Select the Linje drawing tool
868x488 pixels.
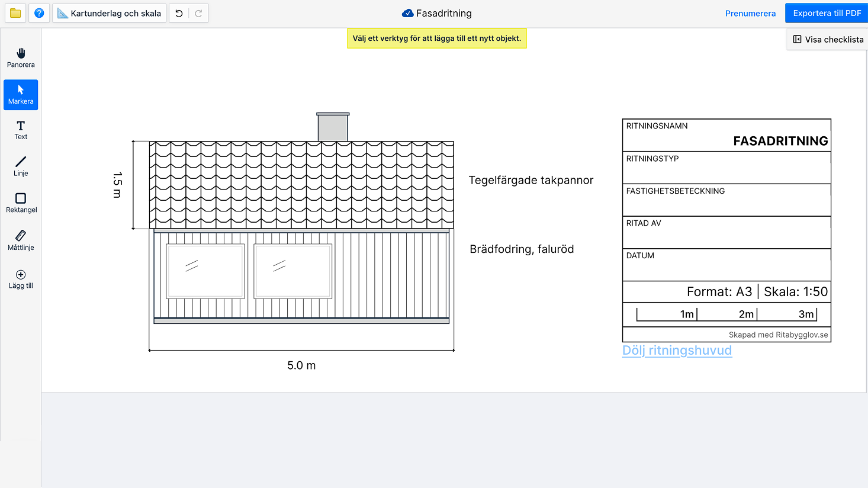(x=21, y=166)
